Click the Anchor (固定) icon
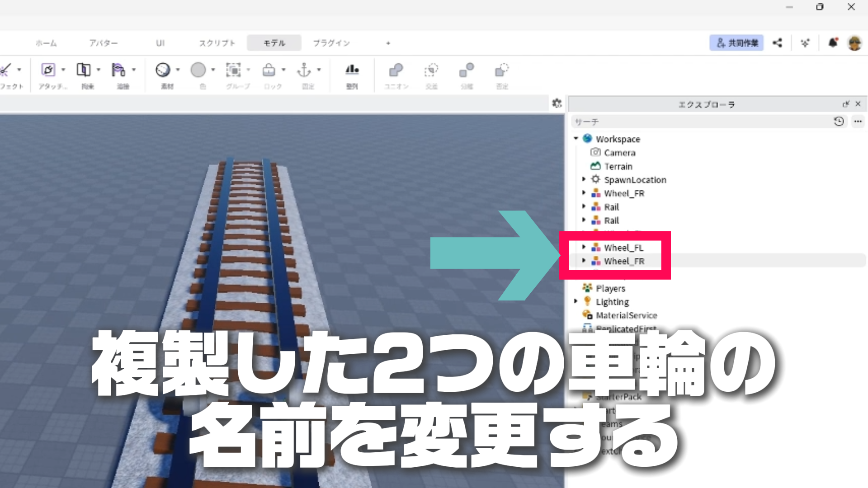Screen dimensions: 868x488 point(304,70)
